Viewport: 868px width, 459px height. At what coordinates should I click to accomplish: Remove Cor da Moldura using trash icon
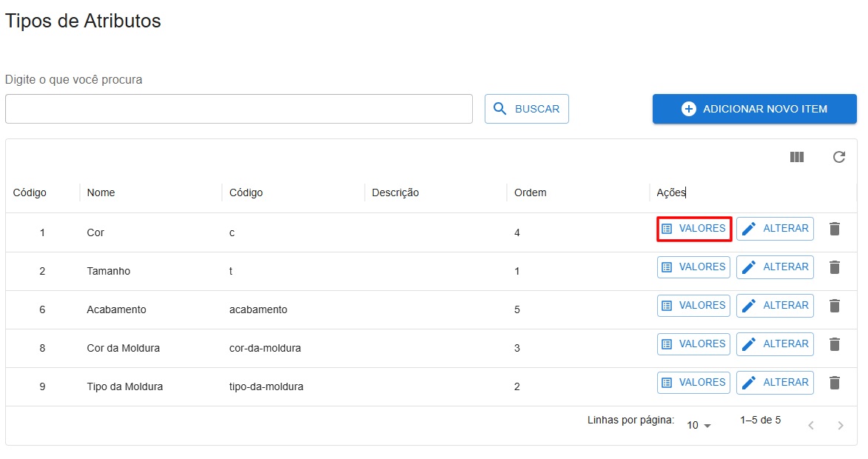click(x=834, y=344)
